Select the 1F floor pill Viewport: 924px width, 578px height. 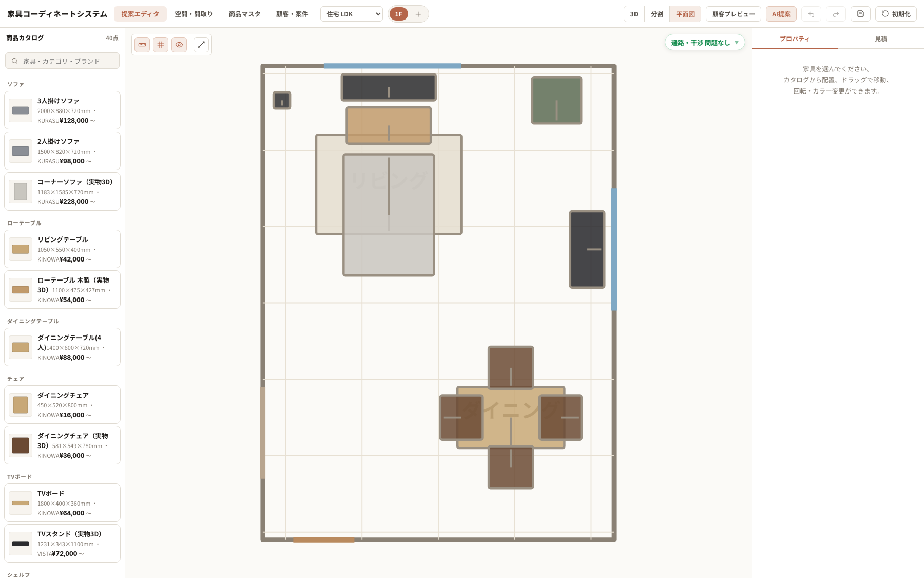(399, 14)
